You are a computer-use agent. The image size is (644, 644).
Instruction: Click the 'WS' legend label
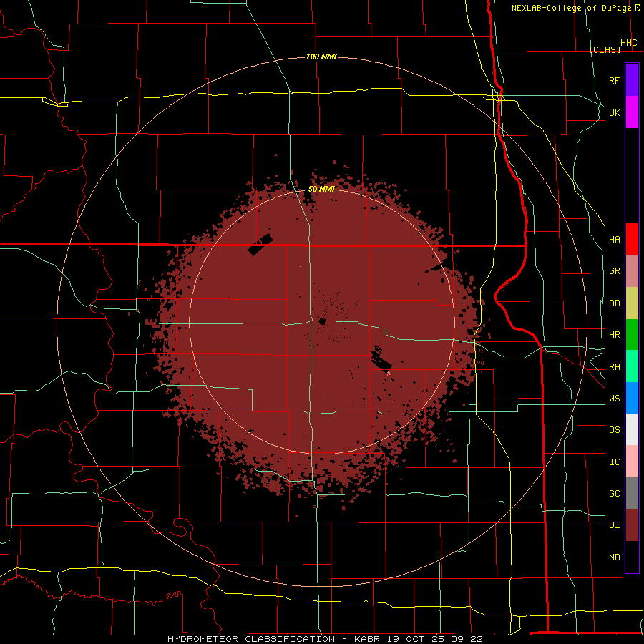614,399
